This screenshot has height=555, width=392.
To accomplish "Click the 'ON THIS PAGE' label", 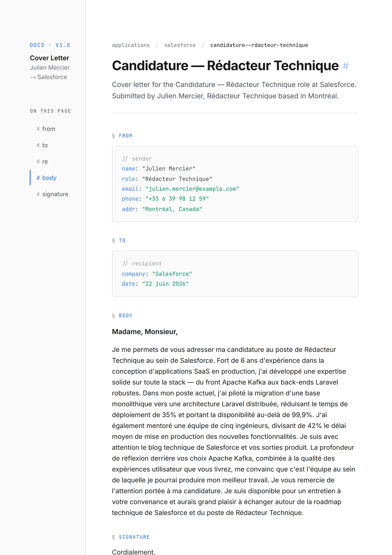I will tap(50, 111).
